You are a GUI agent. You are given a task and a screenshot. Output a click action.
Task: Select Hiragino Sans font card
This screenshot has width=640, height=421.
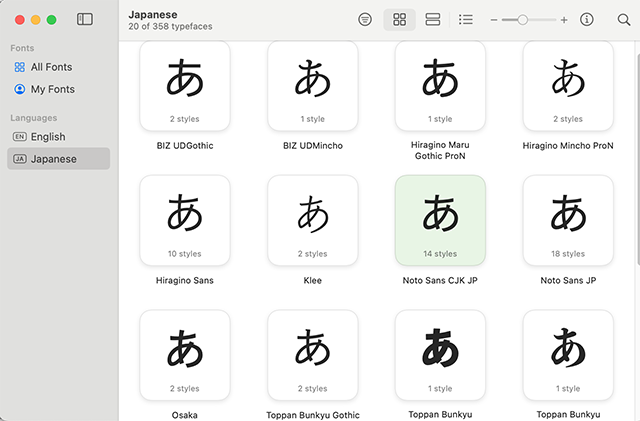(185, 221)
